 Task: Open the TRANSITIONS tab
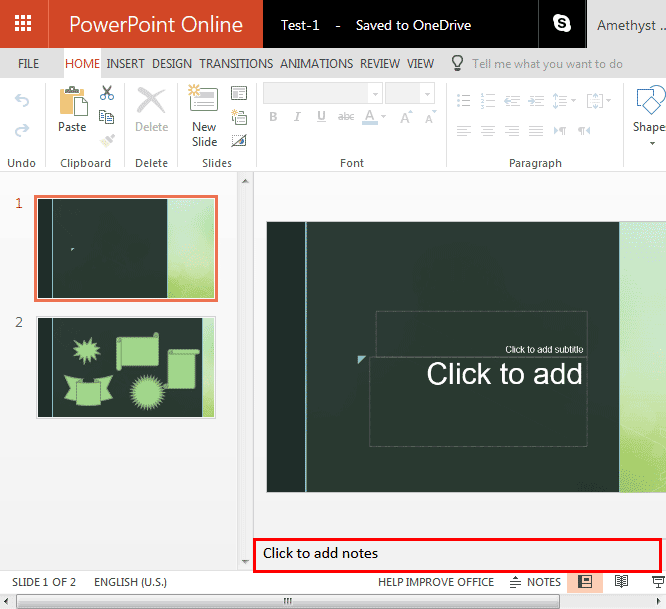coord(236,64)
